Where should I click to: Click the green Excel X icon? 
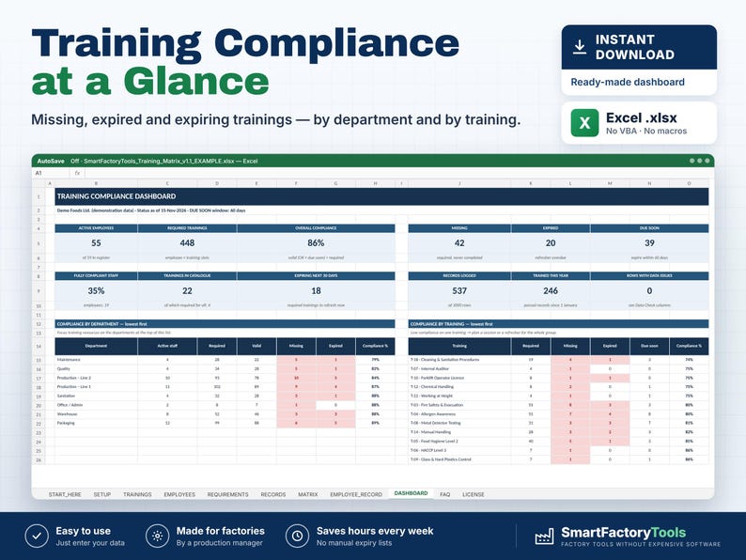pos(584,123)
